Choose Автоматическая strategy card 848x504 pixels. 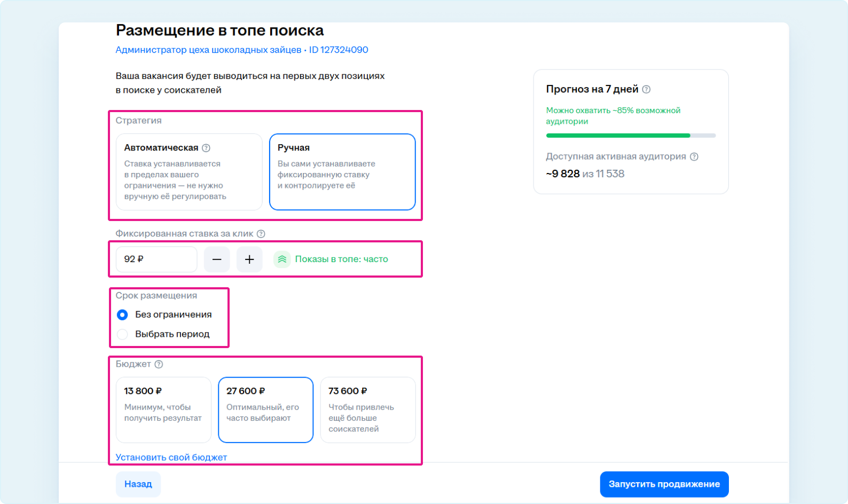tap(189, 172)
